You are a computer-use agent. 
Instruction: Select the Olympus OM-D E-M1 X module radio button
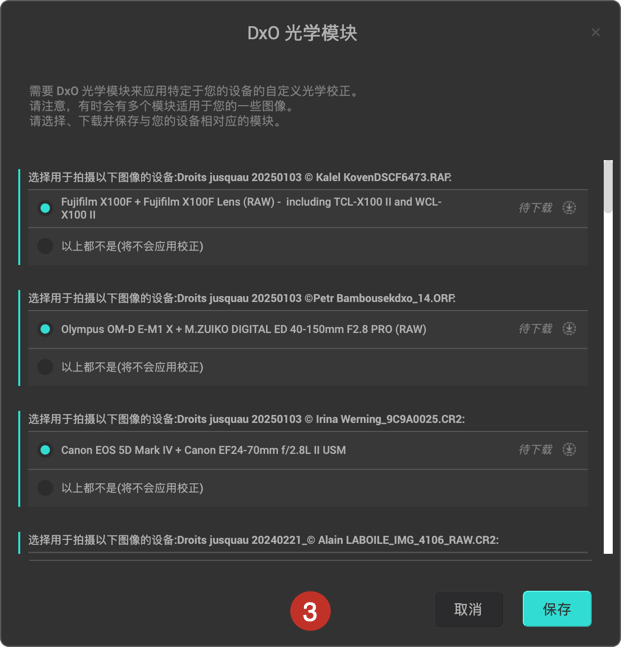coord(45,329)
